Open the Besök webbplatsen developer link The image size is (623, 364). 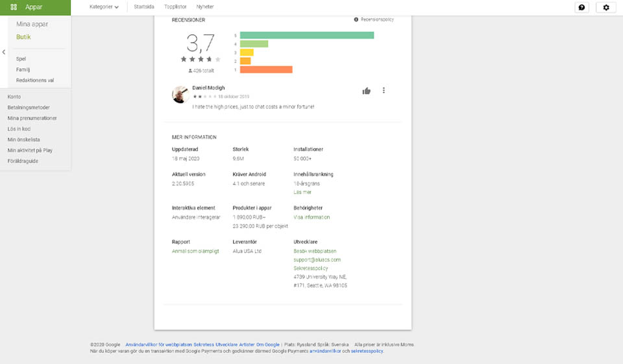pos(315,251)
